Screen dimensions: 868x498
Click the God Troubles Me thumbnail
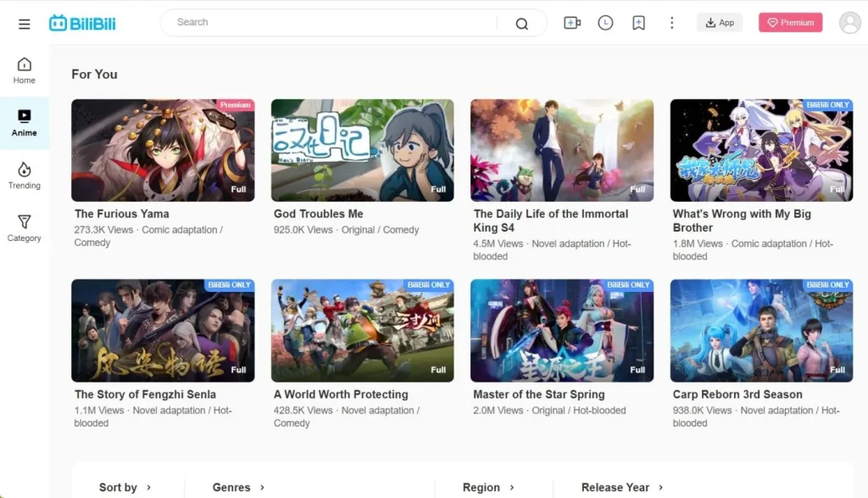(362, 150)
